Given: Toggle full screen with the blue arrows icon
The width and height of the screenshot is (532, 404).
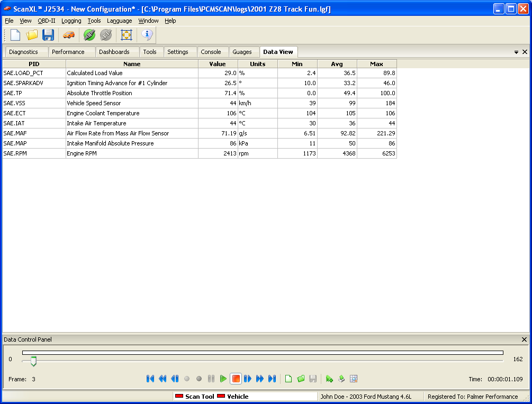Looking at the screenshot, I should (x=127, y=35).
